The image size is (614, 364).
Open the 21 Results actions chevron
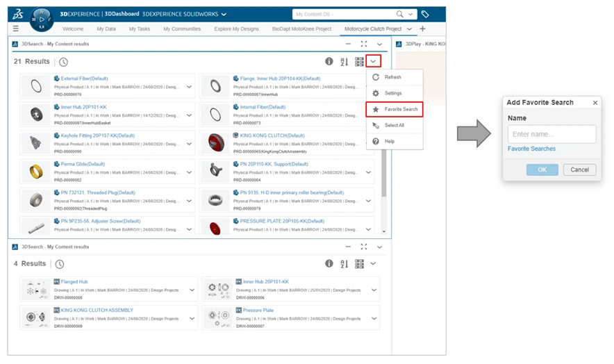[373, 61]
